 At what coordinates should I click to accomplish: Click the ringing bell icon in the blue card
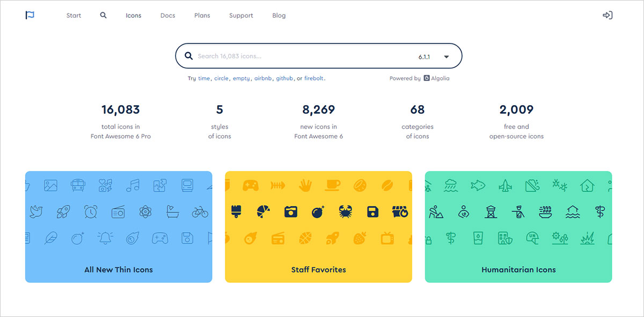coord(105,238)
